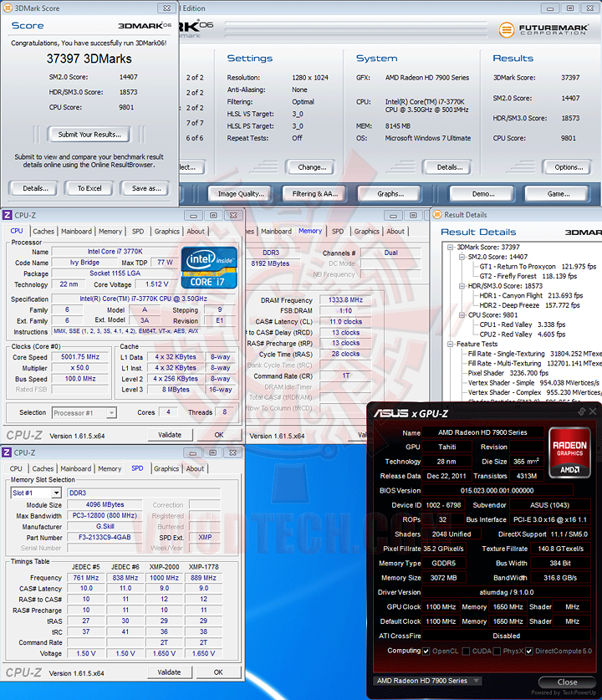Click the Futuremark Corporation logo
The height and width of the screenshot is (700, 602).
pos(543,29)
